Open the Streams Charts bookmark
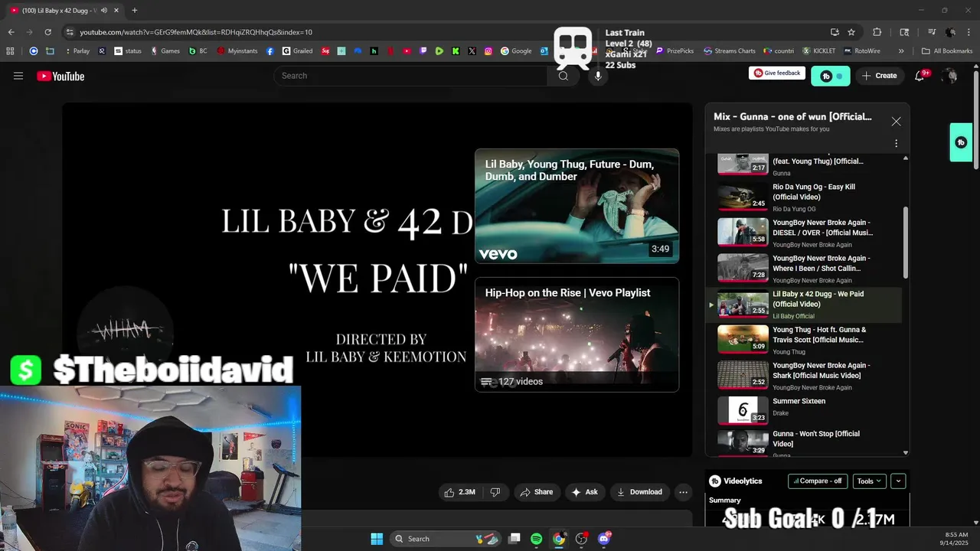The width and height of the screenshot is (980, 551). click(x=730, y=51)
